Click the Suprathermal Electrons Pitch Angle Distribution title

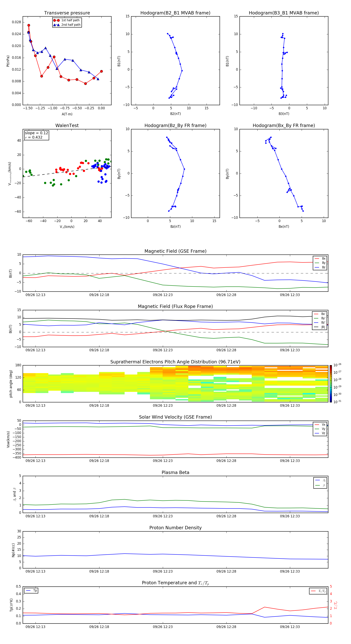tap(175, 362)
